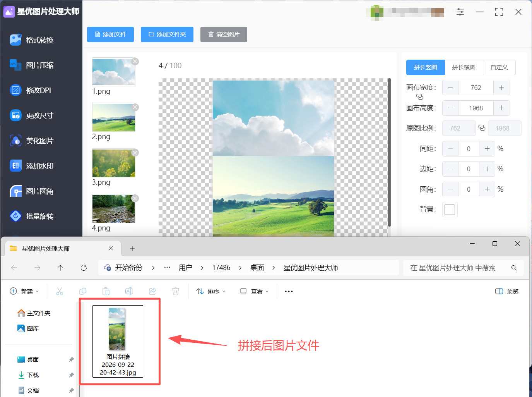Expand the breadcrumb ellipsis in address bar
Screen dimensions: 532x397
click(167, 268)
